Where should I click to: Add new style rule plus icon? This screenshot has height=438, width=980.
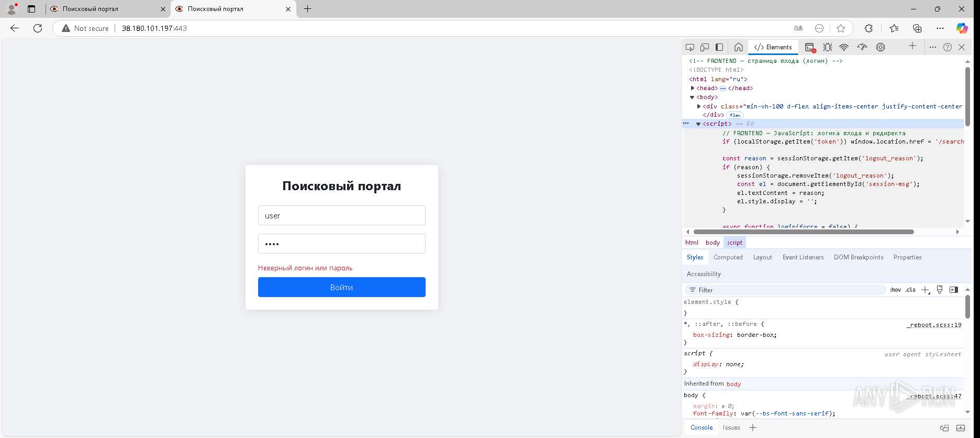pyautogui.click(x=926, y=290)
